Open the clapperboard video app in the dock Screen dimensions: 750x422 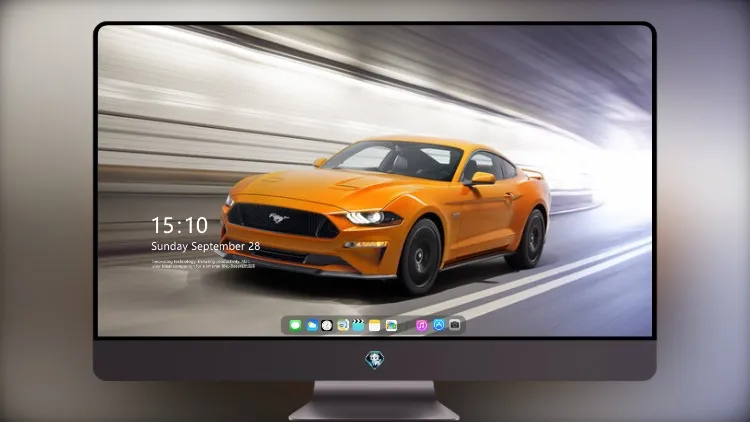tap(358, 325)
